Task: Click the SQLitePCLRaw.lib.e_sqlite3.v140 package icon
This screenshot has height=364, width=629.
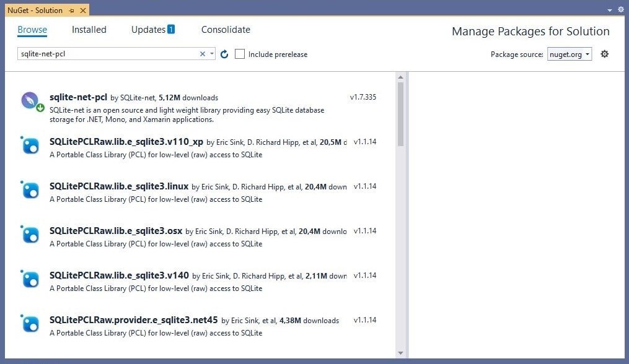Action: (x=30, y=279)
